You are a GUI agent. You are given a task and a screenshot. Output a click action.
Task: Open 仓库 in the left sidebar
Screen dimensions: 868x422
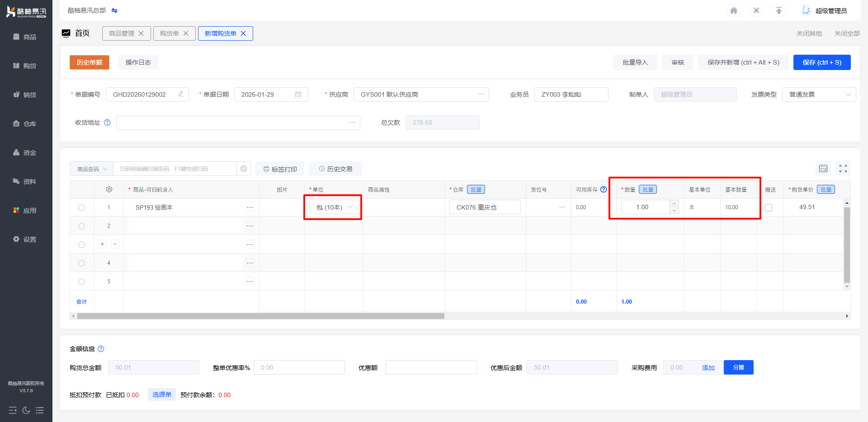tap(26, 124)
